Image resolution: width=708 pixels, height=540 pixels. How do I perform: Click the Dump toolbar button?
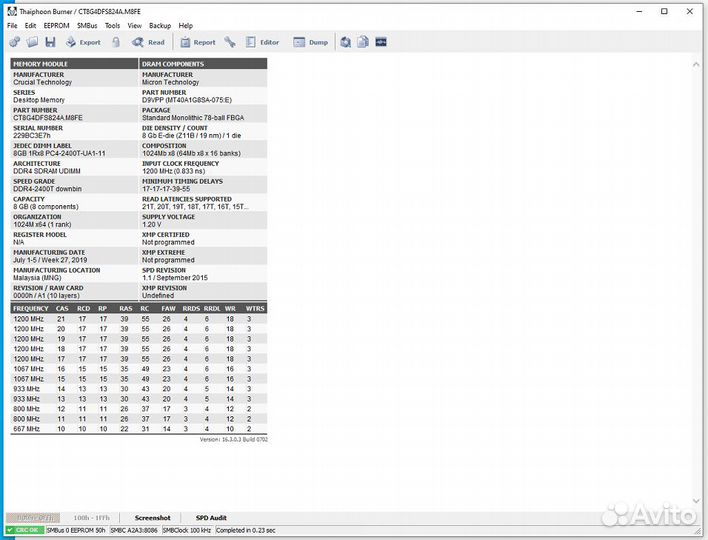pyautogui.click(x=311, y=42)
